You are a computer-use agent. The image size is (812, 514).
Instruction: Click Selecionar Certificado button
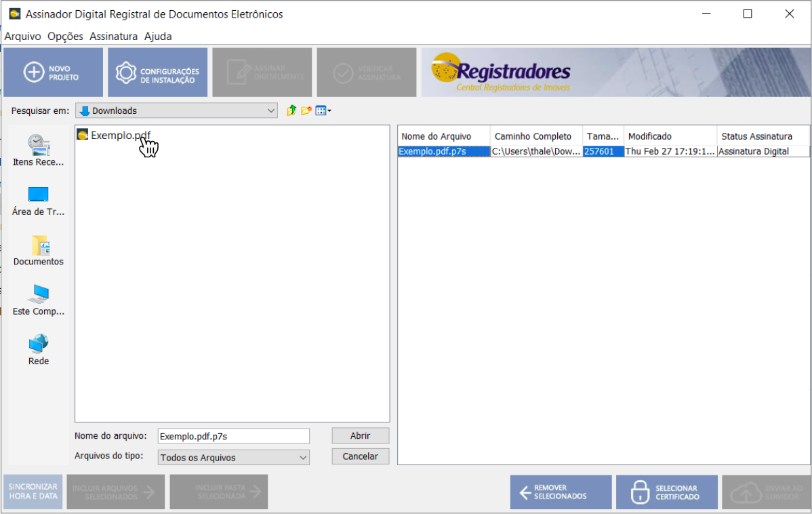(666, 492)
